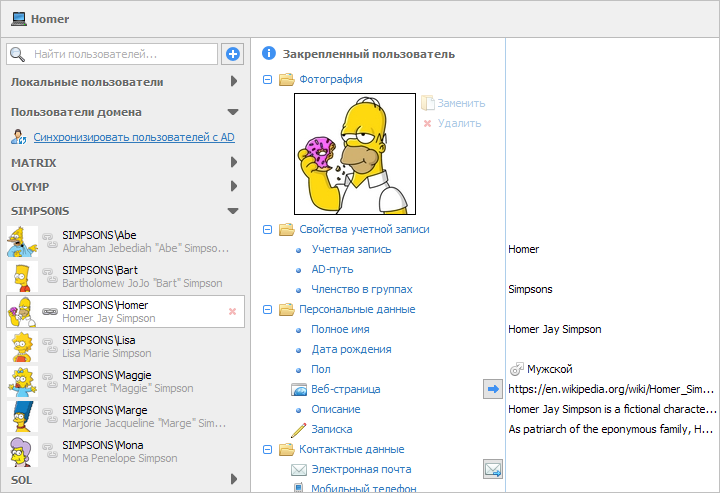Collapse Пользователи домена section arrow
The image size is (720, 493).
point(233,112)
